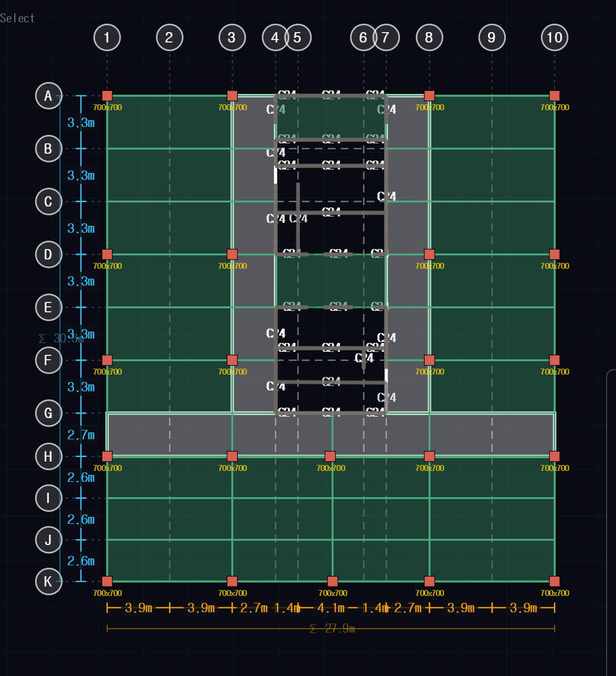The height and width of the screenshot is (676, 616).
Task: Select the column at grid D-1
Action: (107, 254)
